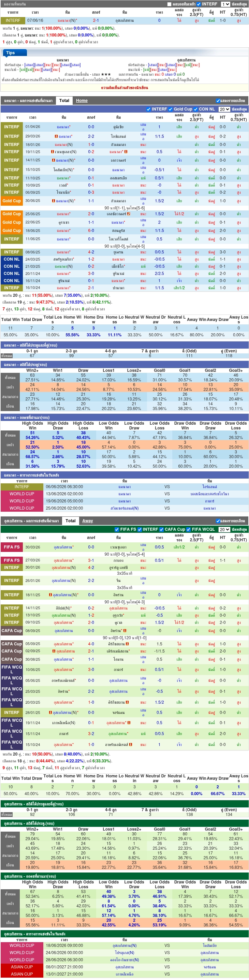This screenshot has width=249, height=980.
Task: Click red card icon beside อุซเบกิสถาน(N) on 28/01/25
Action: coord(50,713)
